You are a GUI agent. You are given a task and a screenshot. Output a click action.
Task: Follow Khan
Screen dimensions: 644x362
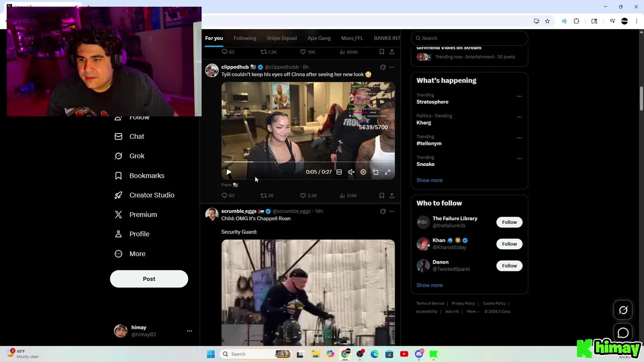click(509, 244)
